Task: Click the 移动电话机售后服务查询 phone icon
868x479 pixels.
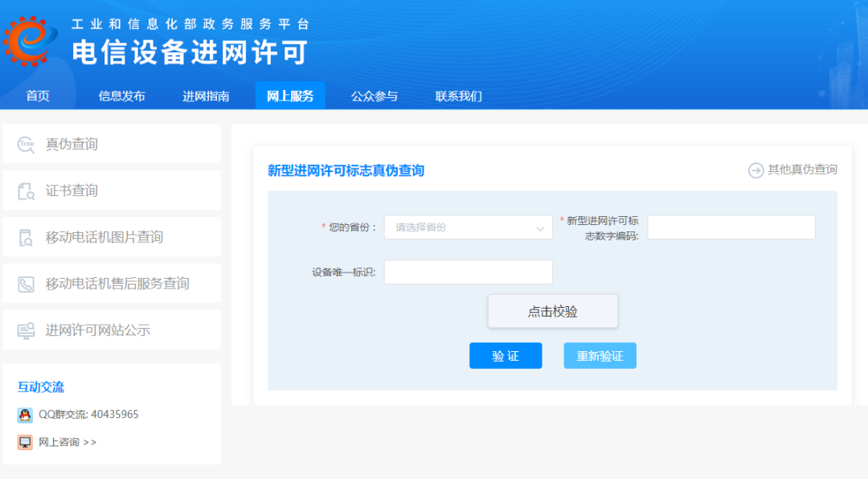Action: tap(27, 285)
